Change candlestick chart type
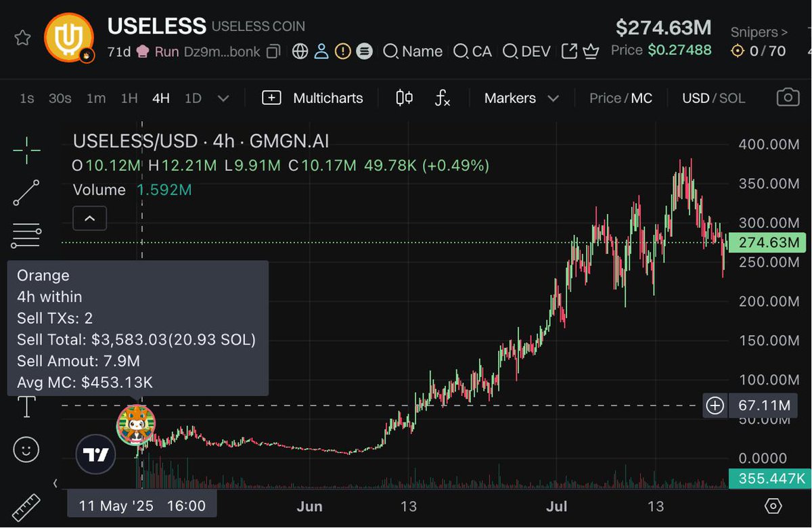 pyautogui.click(x=404, y=98)
